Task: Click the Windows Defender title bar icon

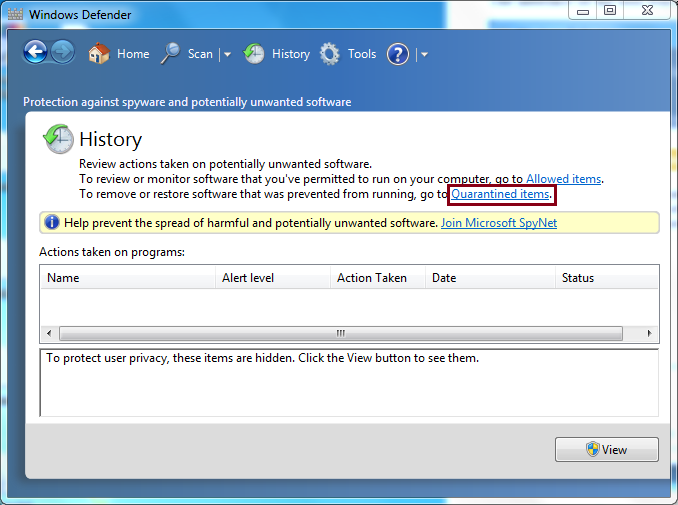Action: click(x=15, y=14)
